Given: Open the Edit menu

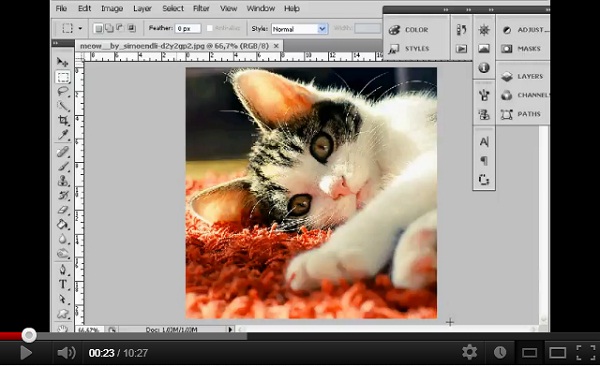Looking at the screenshot, I should pyautogui.click(x=85, y=8).
